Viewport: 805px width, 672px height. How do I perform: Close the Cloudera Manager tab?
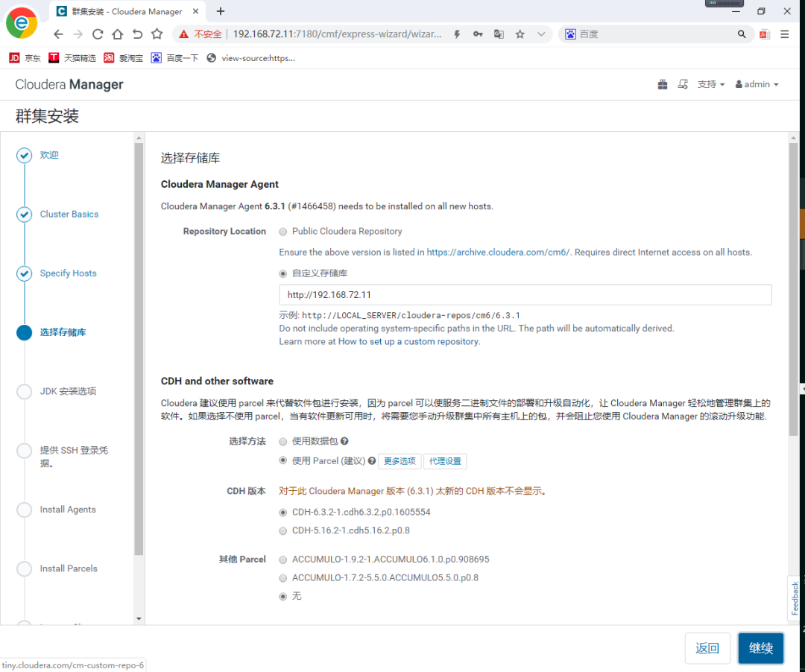[195, 11]
